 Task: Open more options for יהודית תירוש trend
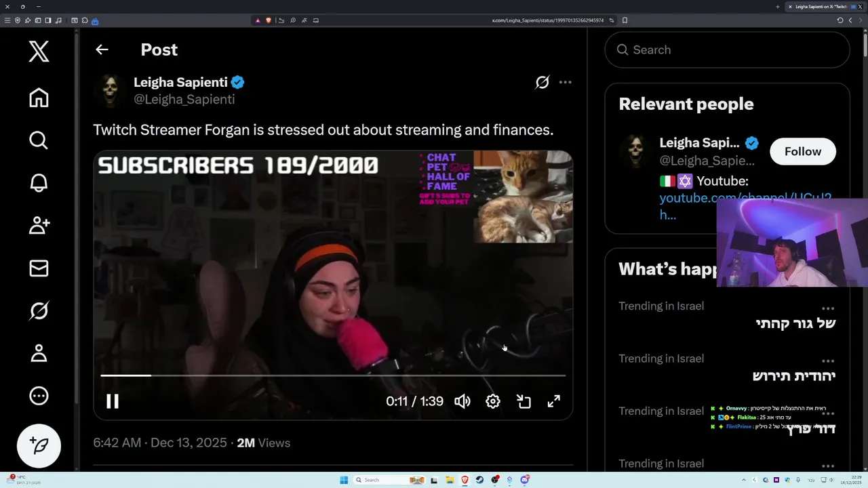point(828,361)
